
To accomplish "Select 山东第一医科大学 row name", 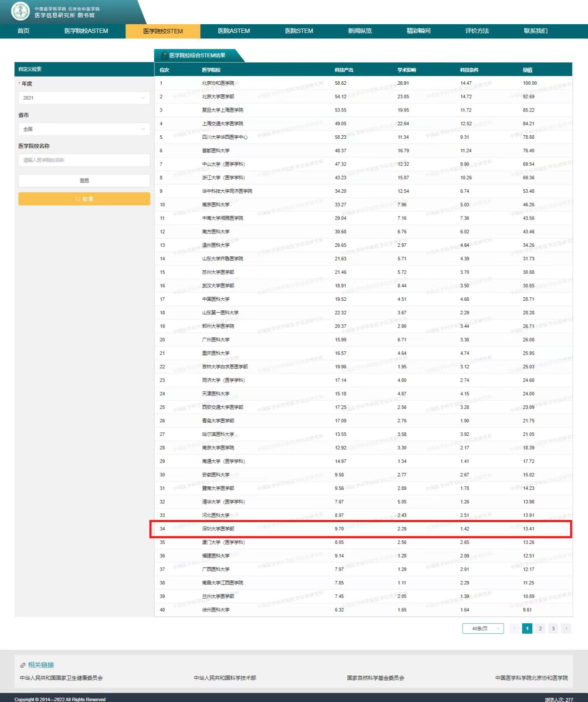I will coord(220,313).
